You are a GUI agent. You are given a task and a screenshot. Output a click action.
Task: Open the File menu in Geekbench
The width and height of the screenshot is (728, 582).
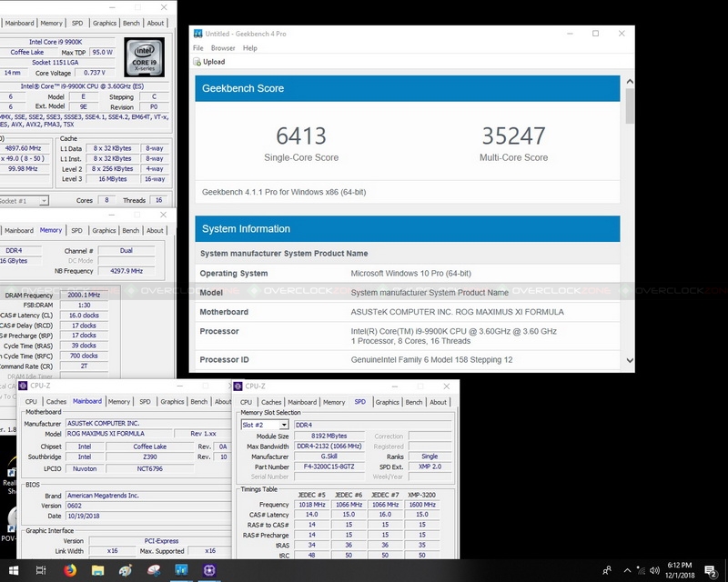point(197,48)
